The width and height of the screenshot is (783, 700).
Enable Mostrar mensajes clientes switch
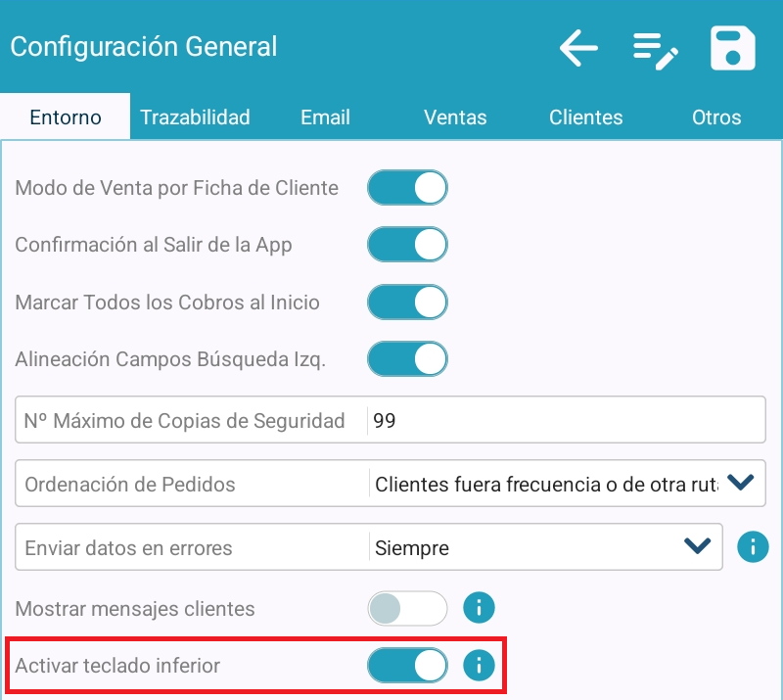(407, 608)
